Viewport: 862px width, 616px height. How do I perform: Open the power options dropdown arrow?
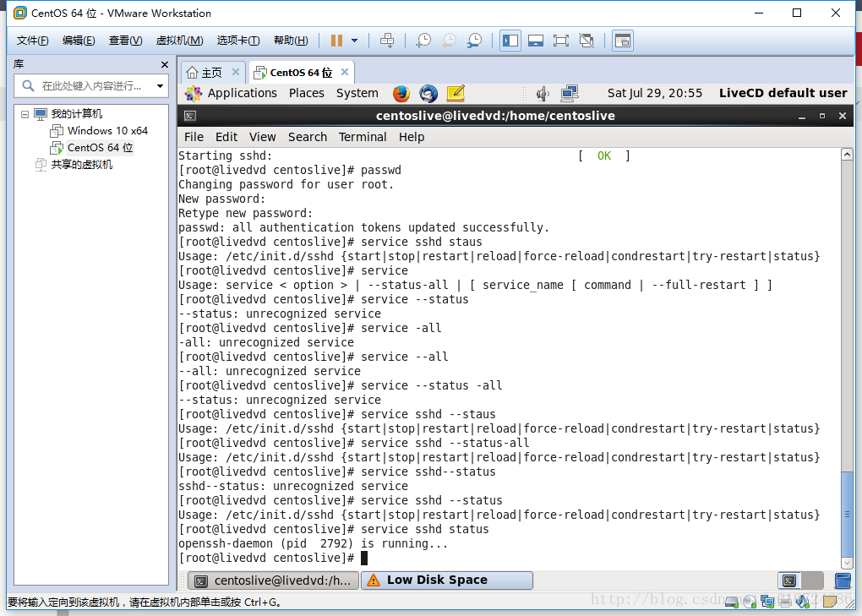coord(355,41)
